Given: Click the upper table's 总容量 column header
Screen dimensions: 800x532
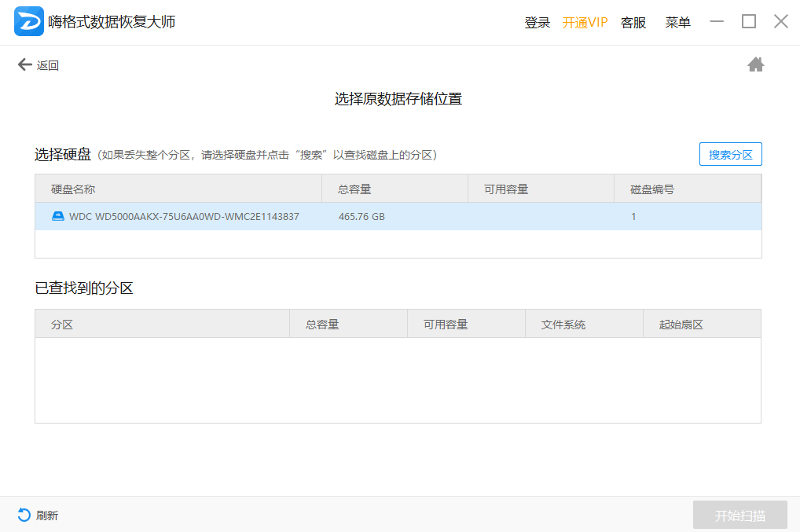Looking at the screenshot, I should coord(354,189).
